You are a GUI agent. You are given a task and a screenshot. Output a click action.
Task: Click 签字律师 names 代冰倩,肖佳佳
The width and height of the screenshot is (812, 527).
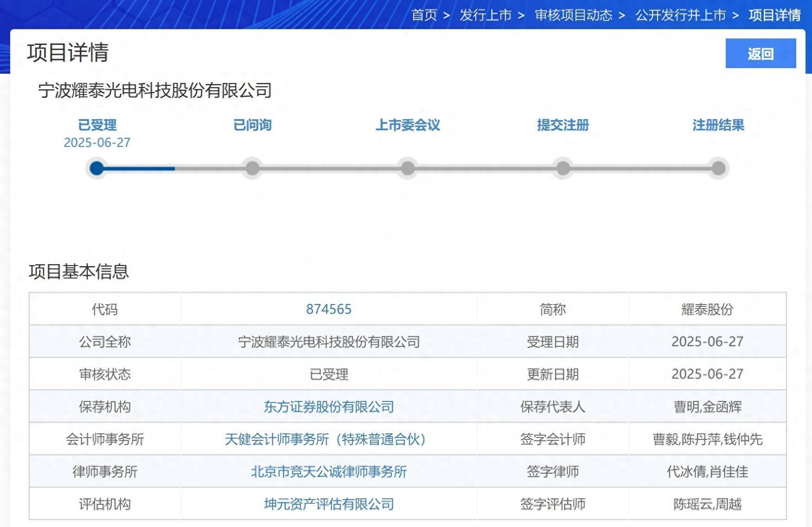[707, 471]
